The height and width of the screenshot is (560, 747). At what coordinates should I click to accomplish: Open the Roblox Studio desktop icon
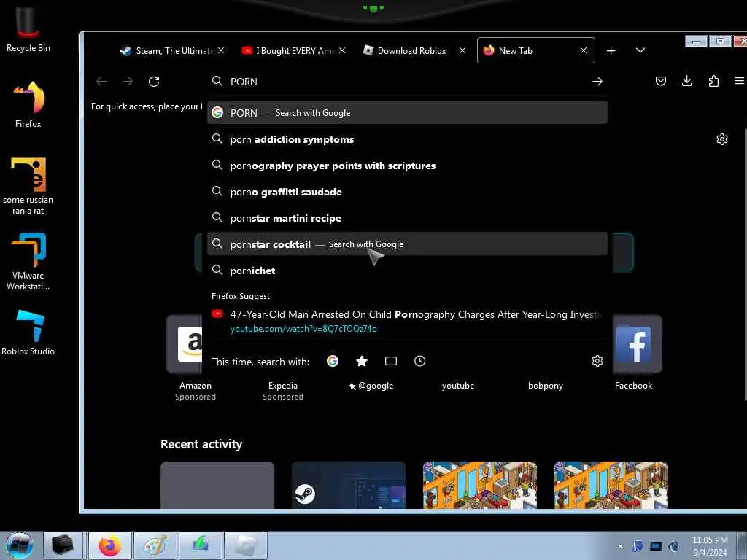tap(28, 332)
